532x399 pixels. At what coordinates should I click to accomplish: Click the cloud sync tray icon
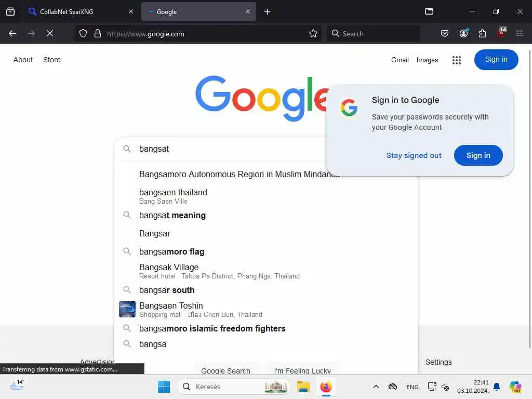click(393, 387)
